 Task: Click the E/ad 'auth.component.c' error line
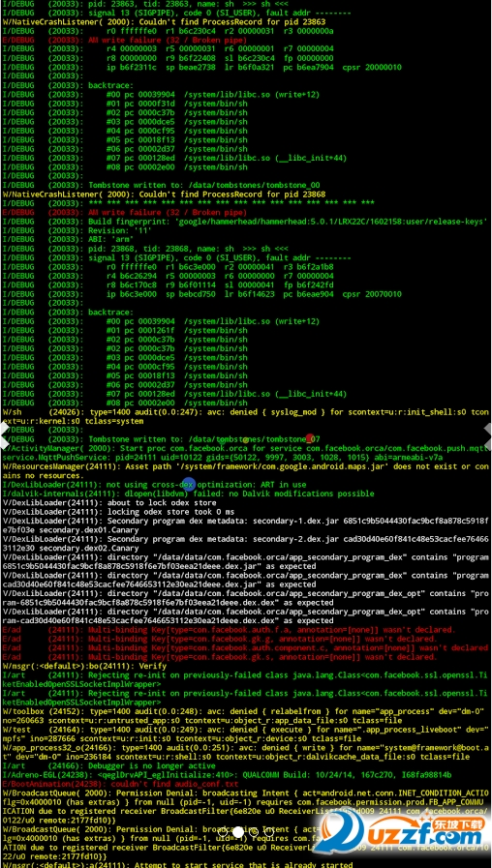tap(245, 647)
